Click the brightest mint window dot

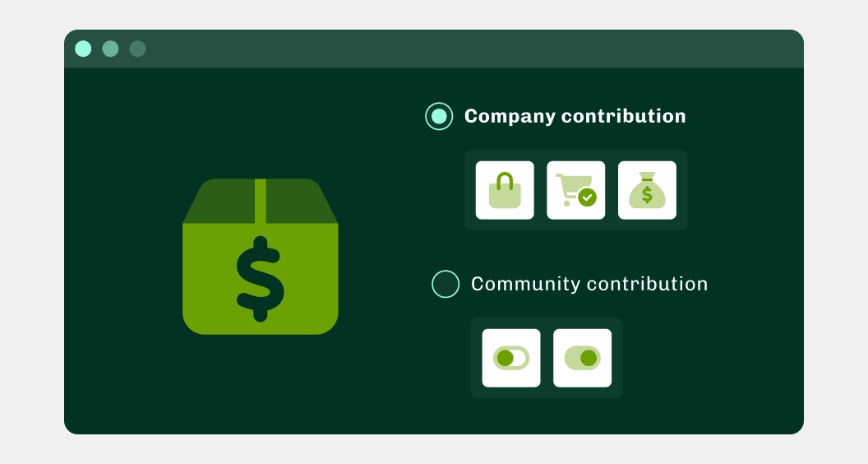pyautogui.click(x=83, y=49)
